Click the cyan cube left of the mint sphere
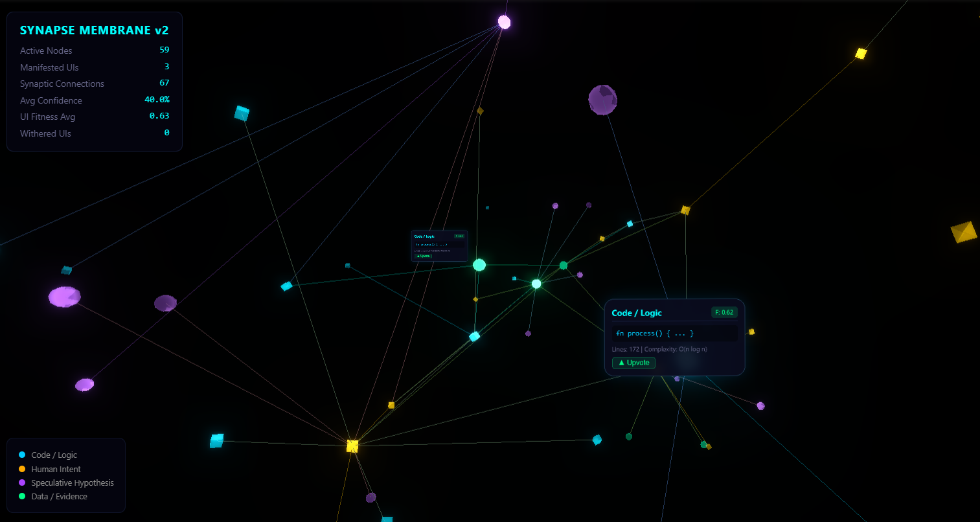 point(286,286)
